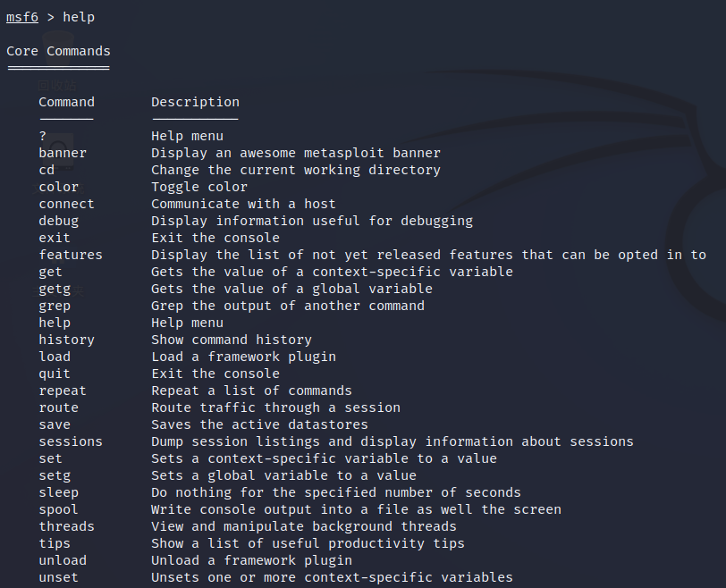Click the 'features' command entry

click(71, 255)
